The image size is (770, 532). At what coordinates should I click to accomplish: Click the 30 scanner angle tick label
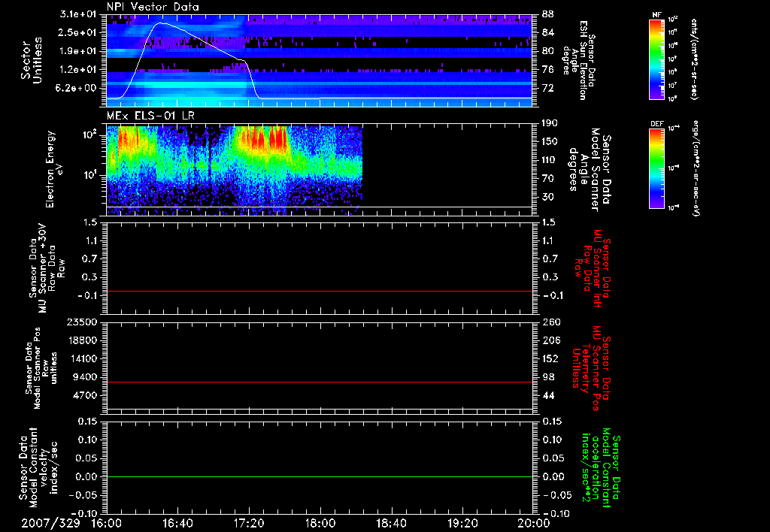pos(547,197)
